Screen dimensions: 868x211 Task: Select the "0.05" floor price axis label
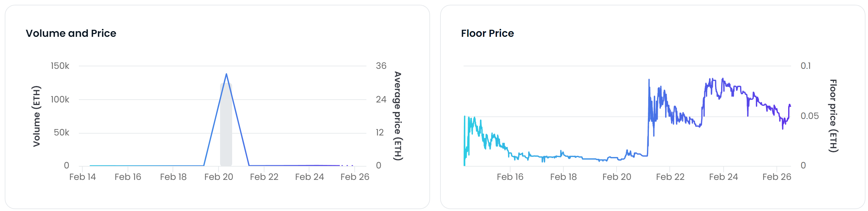tap(809, 116)
